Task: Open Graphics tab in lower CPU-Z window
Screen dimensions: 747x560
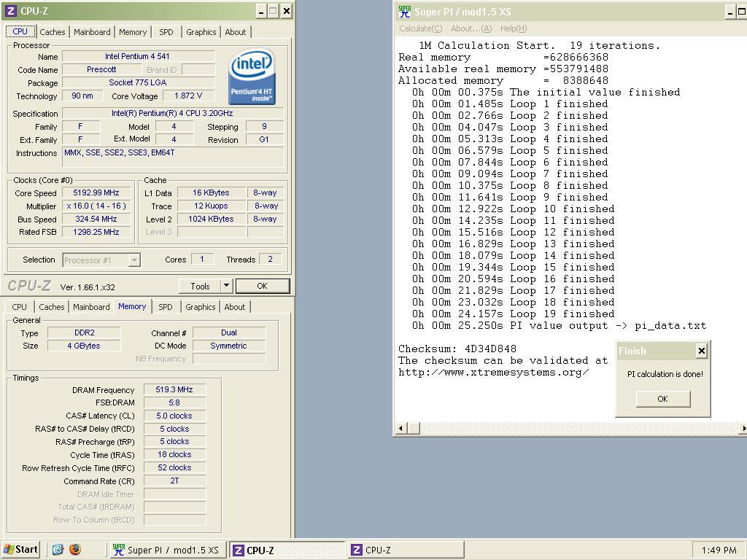Action: pos(200,307)
